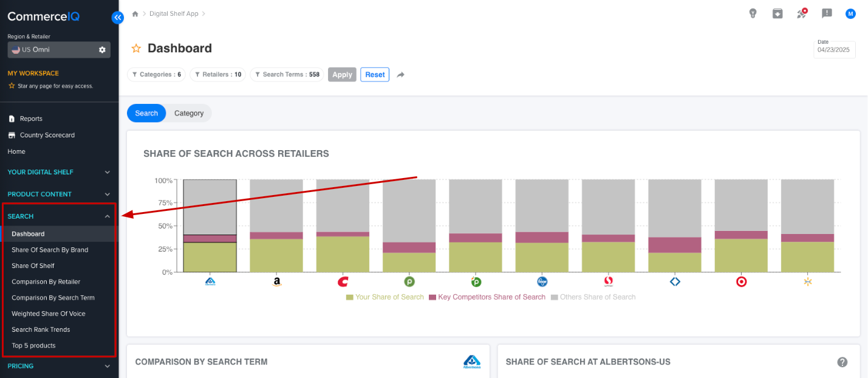Open the Retailers : 10 filter

click(x=217, y=74)
